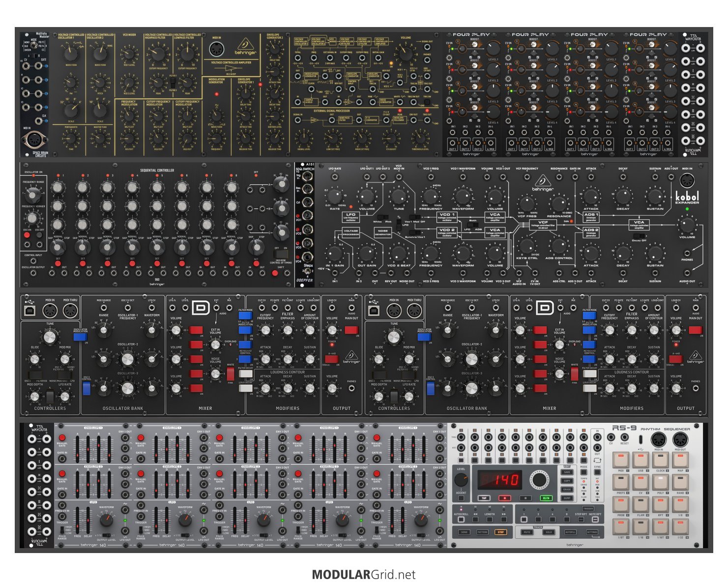Click the Kobol Expander MIDI IN socket
The width and height of the screenshot is (728, 585).
click(x=687, y=181)
